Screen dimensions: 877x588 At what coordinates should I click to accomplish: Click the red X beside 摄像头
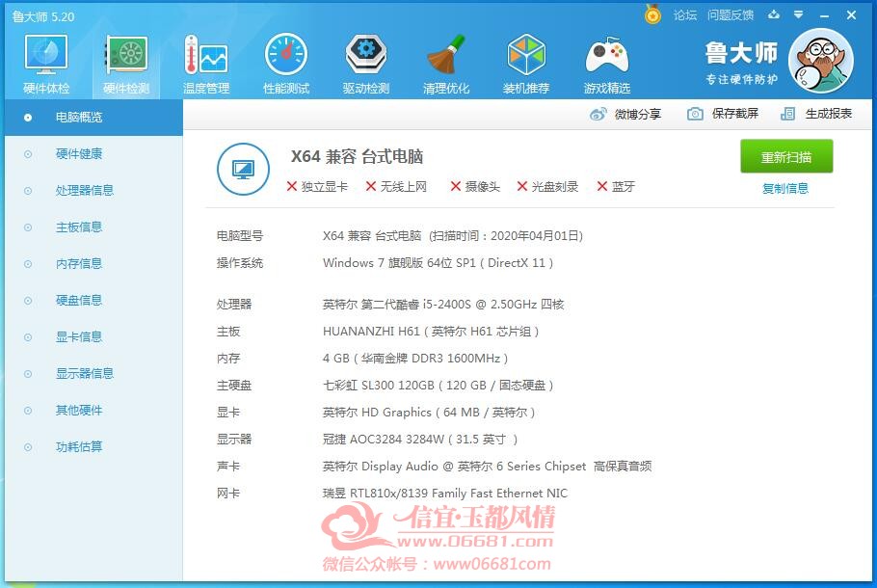coord(456,186)
